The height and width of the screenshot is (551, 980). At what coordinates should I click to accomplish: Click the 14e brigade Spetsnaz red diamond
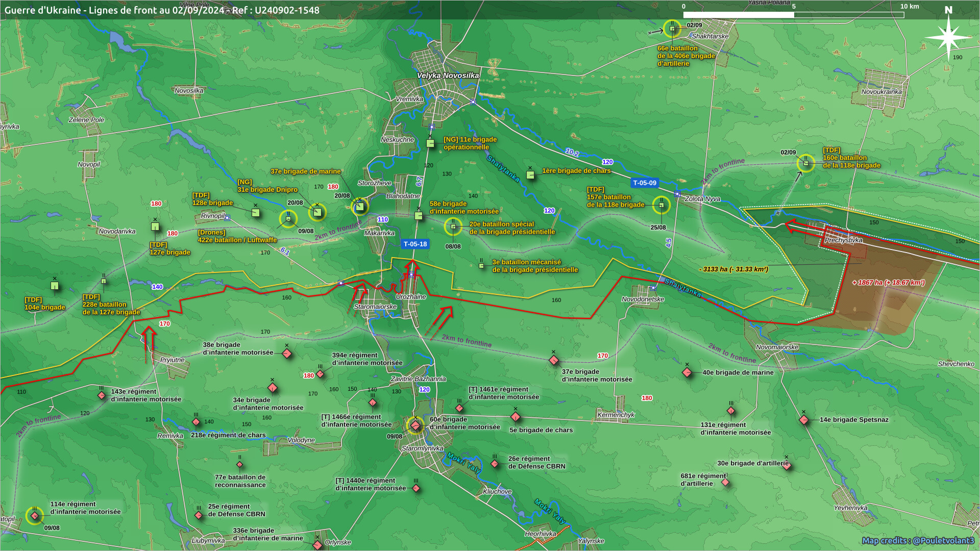[804, 420]
